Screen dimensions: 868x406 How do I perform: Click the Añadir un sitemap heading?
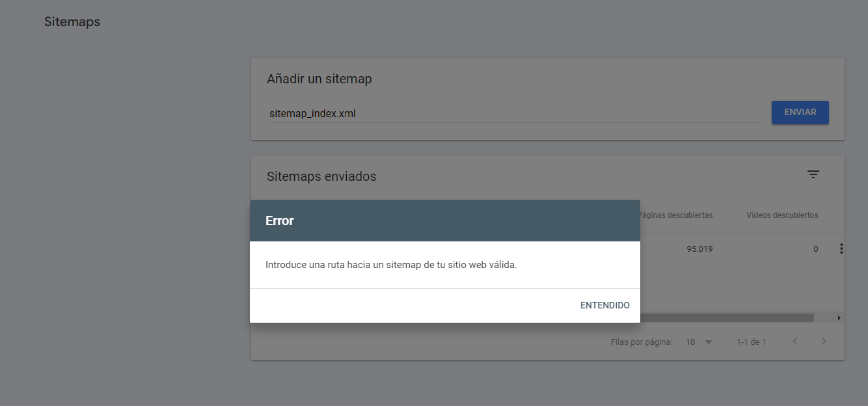coord(319,79)
